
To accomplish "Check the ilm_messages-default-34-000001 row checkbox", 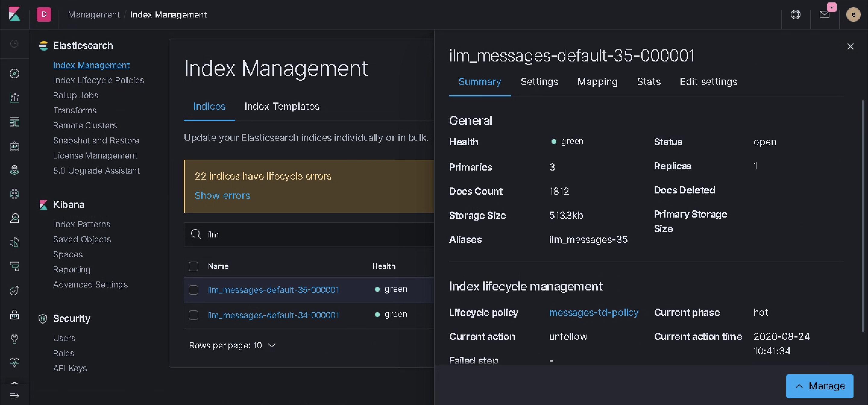I will coord(193,315).
